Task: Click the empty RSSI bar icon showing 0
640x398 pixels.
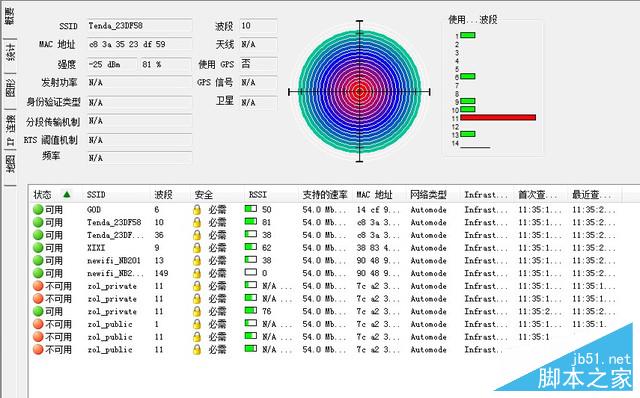Action: point(251,272)
